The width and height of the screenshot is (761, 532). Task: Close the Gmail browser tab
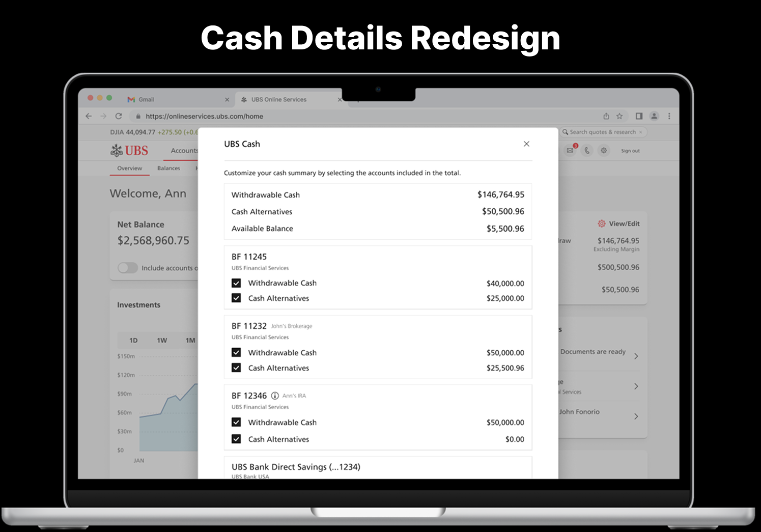click(227, 100)
